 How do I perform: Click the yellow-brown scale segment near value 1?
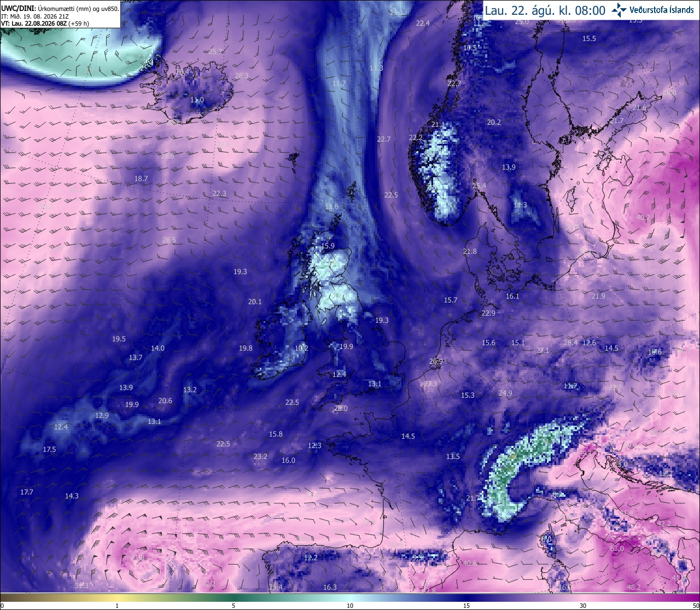117,597
